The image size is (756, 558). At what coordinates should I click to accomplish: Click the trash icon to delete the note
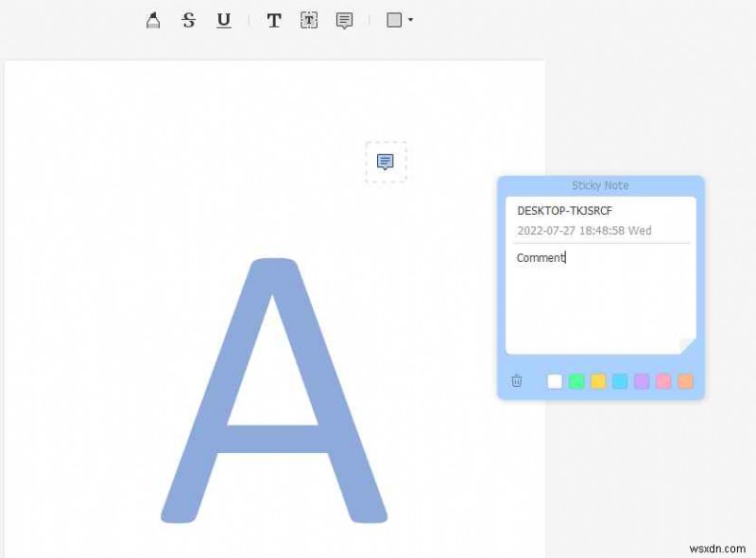click(516, 381)
